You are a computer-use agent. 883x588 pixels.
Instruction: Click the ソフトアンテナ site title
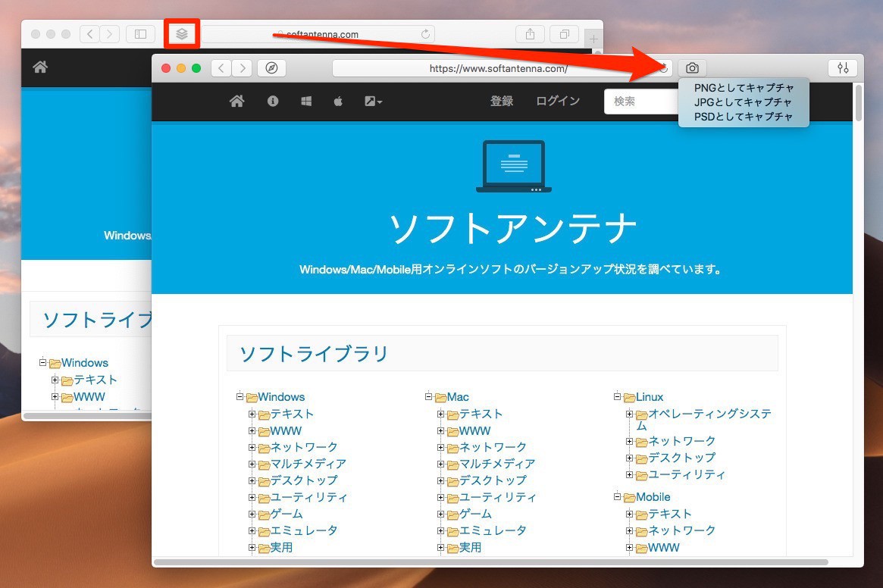(513, 228)
